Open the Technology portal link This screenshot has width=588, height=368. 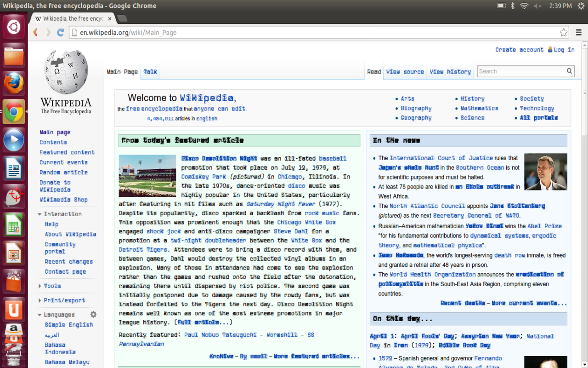(537, 109)
